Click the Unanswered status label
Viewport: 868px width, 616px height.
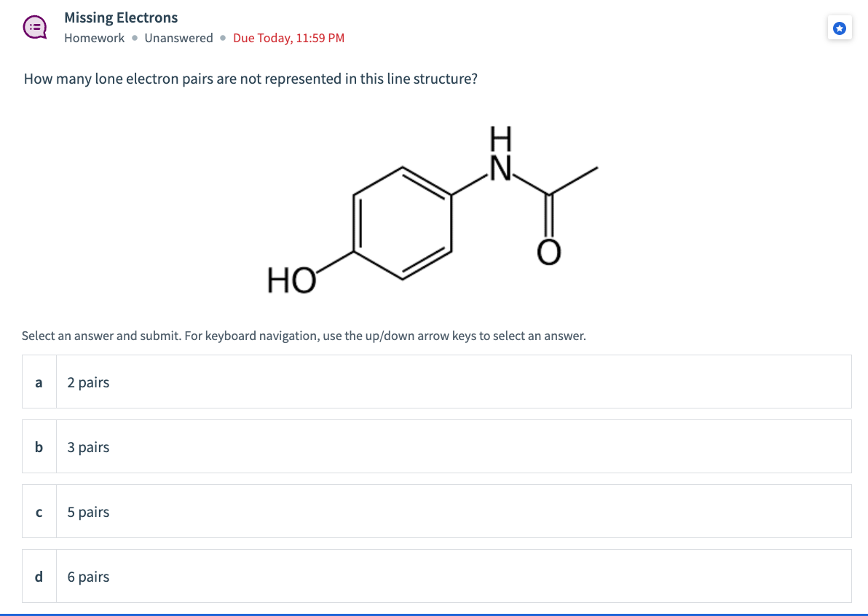point(178,38)
